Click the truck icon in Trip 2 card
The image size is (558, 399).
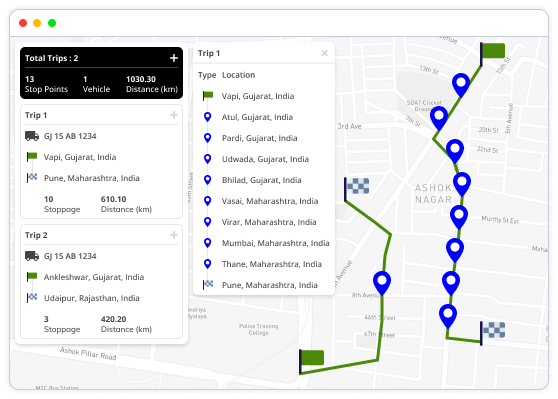[32, 256]
